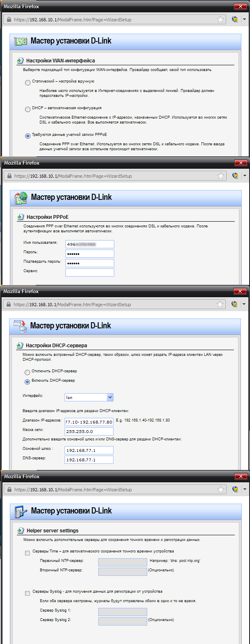The height and width of the screenshot is (644, 250).
Task: Select 'Статический – настройка вручную' radio button
Action: pos(28,83)
